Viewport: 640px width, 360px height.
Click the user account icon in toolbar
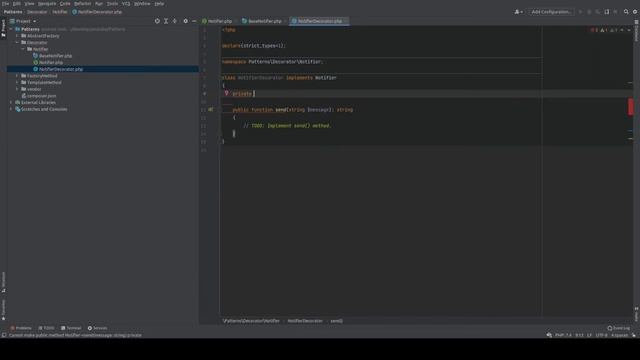pos(518,12)
